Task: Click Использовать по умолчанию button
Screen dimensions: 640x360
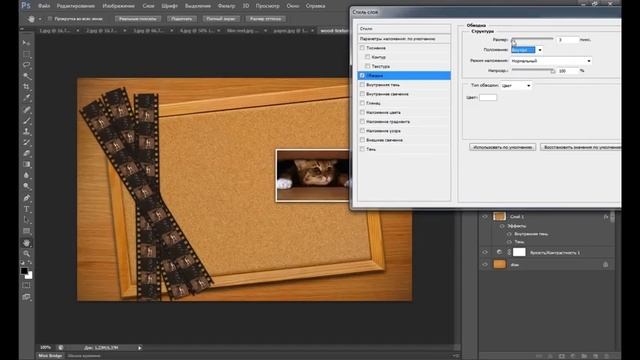Action: click(x=502, y=147)
